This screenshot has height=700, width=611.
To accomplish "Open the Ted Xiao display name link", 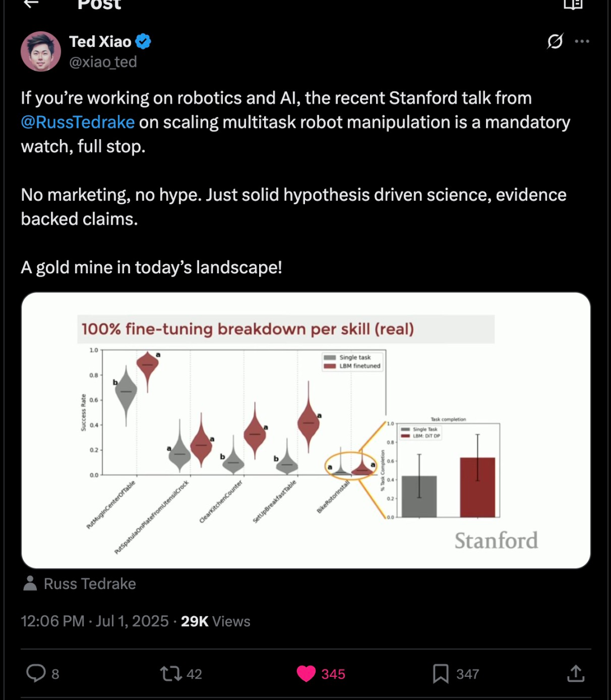I will point(100,42).
